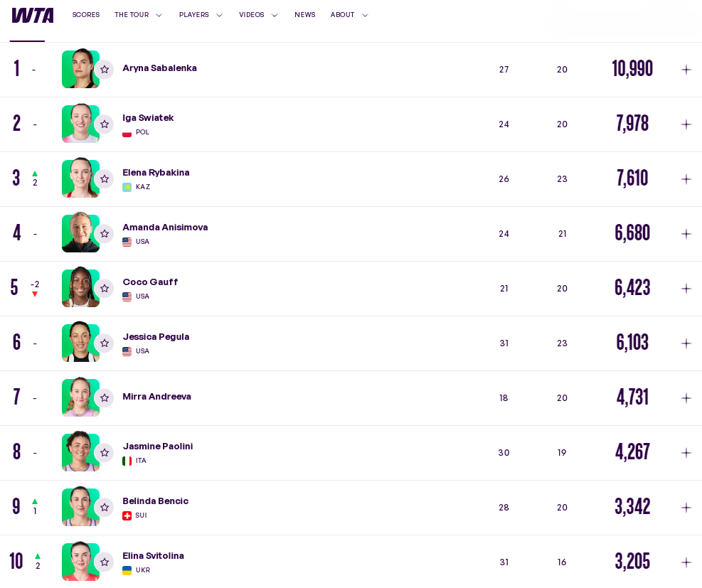The height and width of the screenshot is (588, 702).
Task: Open Mirra Andreeva's player profile link
Action: coord(156,397)
